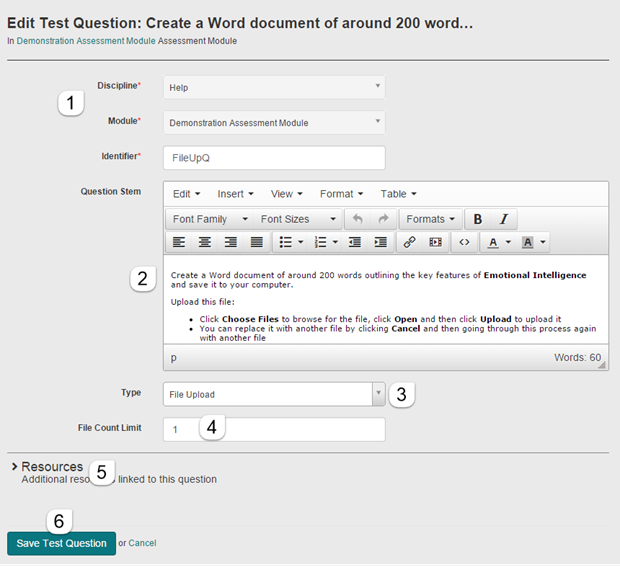
Task: Click the Cancel link
Action: pyautogui.click(x=142, y=543)
